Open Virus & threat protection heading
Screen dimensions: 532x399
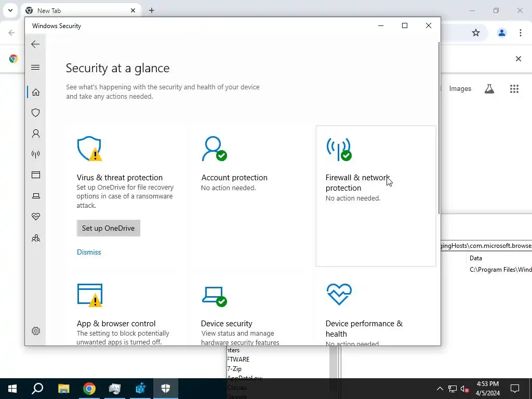tap(119, 178)
